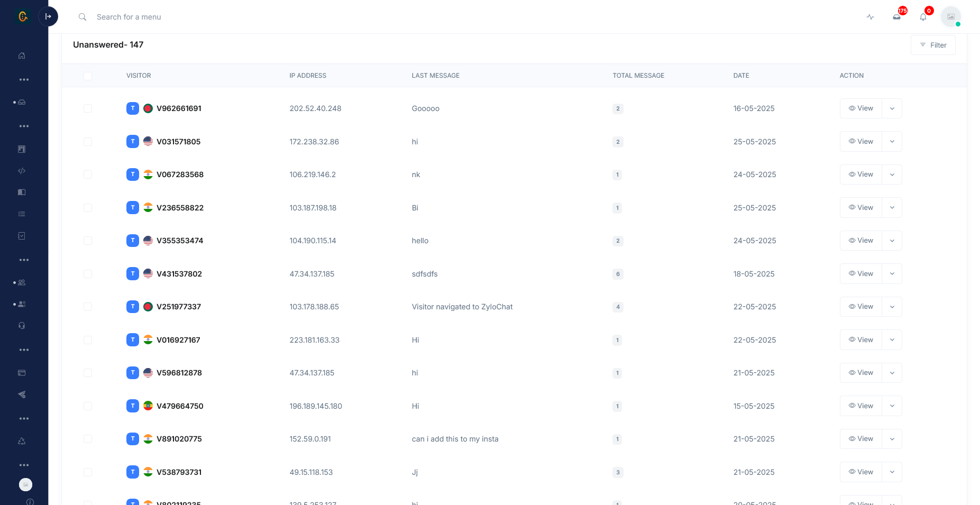Expand action dropdown for V538793731 row
980x505 pixels.
click(892, 472)
